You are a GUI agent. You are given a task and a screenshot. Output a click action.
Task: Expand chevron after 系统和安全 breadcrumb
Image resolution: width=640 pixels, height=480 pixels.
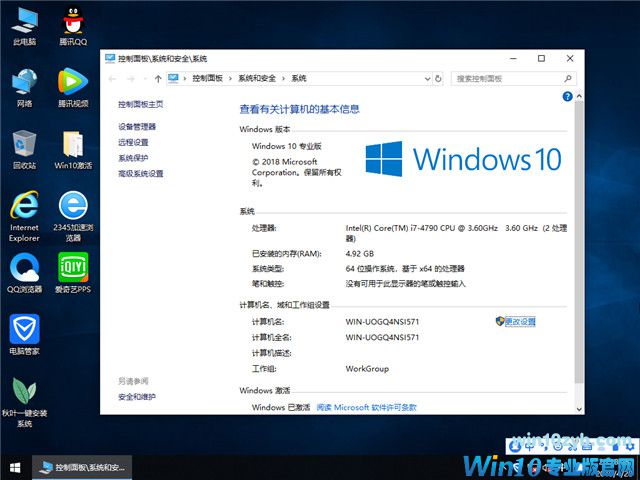[283, 78]
